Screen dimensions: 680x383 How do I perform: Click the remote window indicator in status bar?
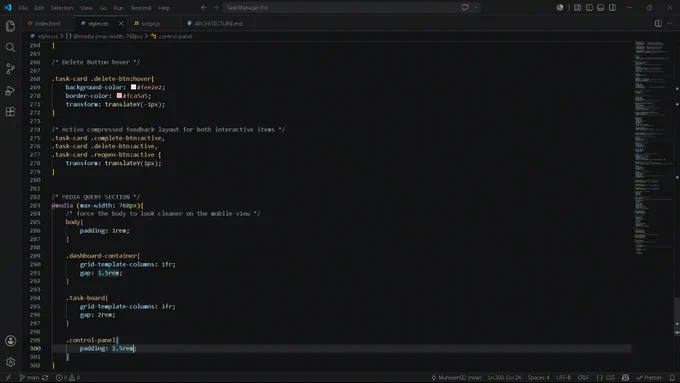pos(8,377)
